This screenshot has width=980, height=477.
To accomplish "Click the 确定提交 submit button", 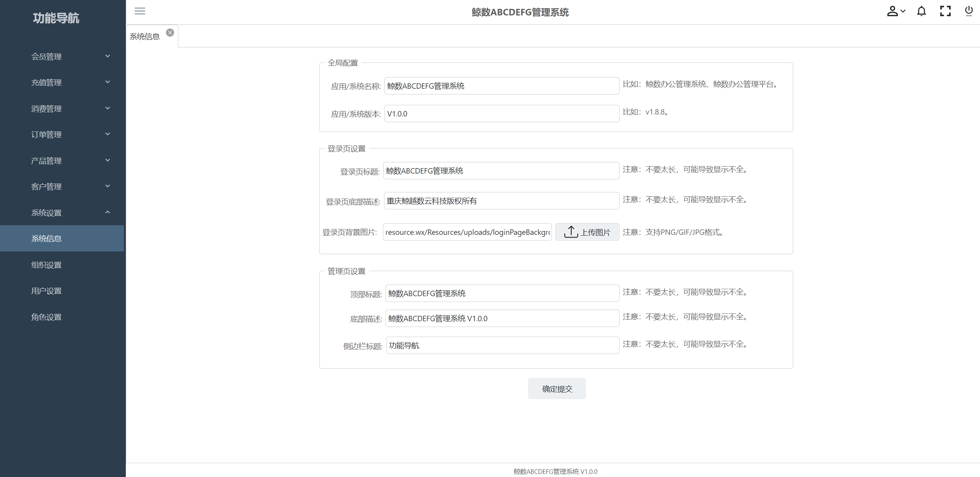I will 557,389.
